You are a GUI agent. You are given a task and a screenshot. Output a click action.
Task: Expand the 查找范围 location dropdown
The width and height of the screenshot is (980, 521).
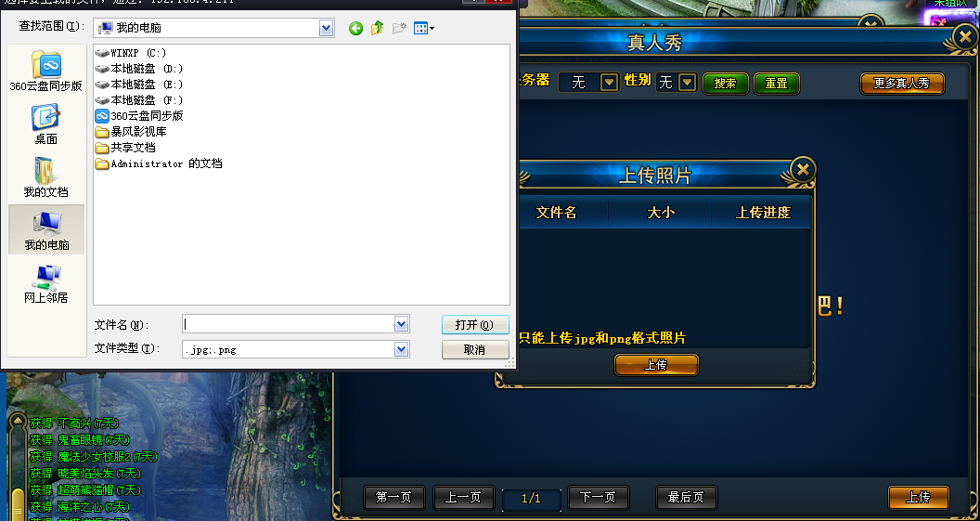click(327, 28)
